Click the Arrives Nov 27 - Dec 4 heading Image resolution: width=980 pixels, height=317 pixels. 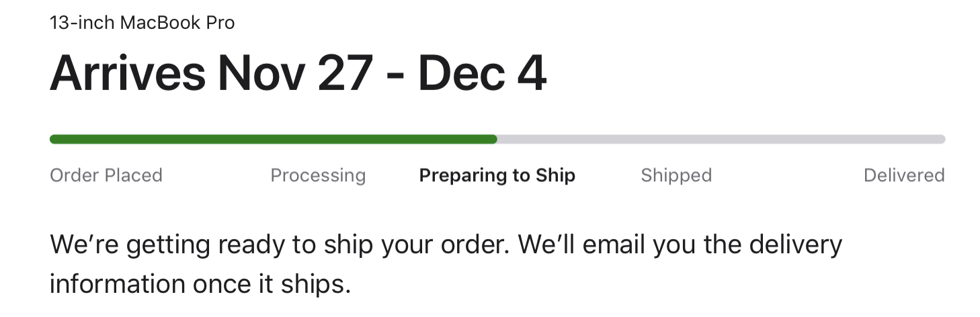(298, 72)
